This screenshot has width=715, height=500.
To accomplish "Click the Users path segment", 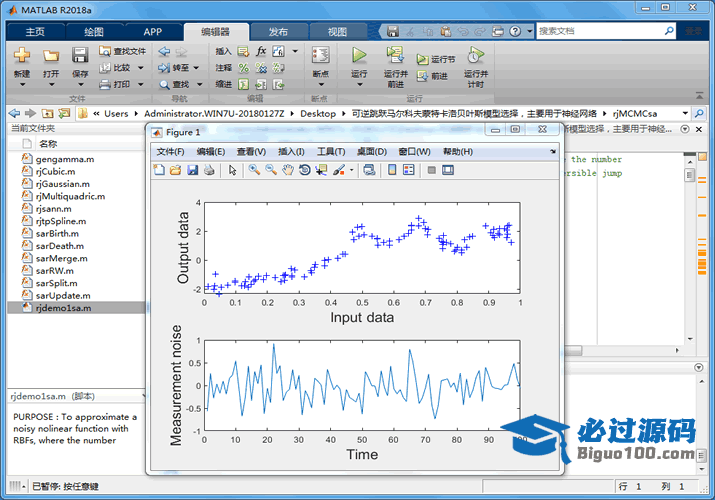I will tap(116, 113).
